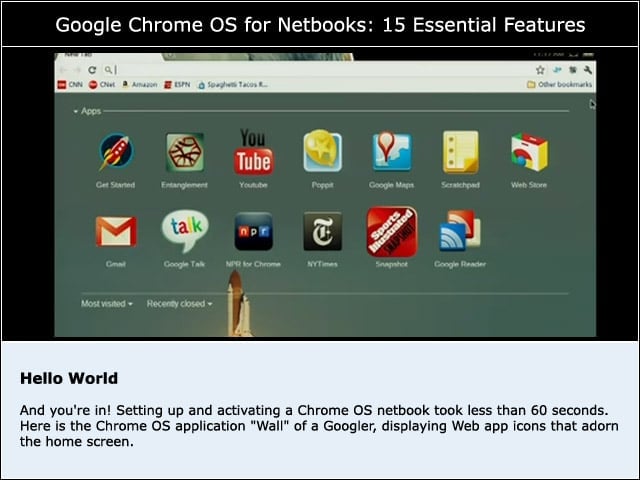The image size is (640, 480).
Task: Open the Scratchpad notes app
Action: click(x=460, y=152)
